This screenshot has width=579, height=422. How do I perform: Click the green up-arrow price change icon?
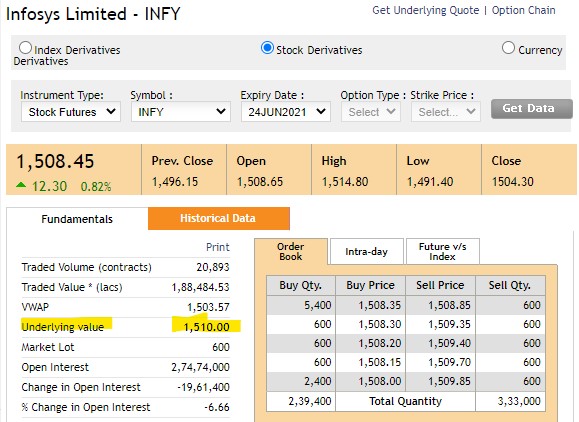(x=21, y=185)
